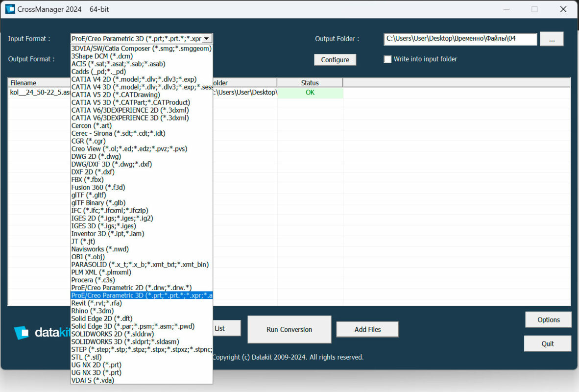Choose glTF (*.gltf) entry

click(142, 195)
